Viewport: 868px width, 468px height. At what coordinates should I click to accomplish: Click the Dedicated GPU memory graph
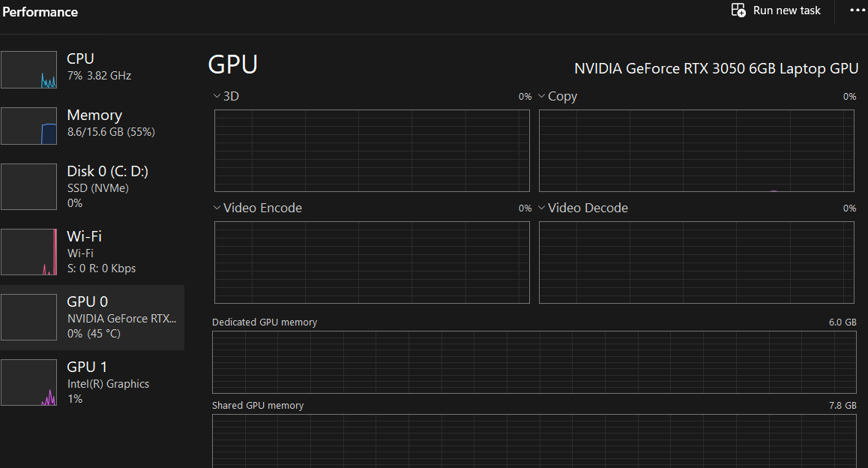534,362
